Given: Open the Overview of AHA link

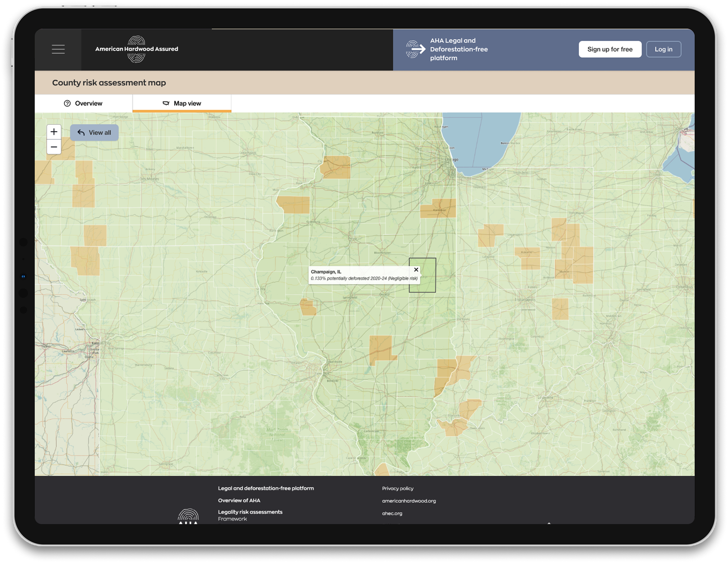Looking at the screenshot, I should [239, 500].
